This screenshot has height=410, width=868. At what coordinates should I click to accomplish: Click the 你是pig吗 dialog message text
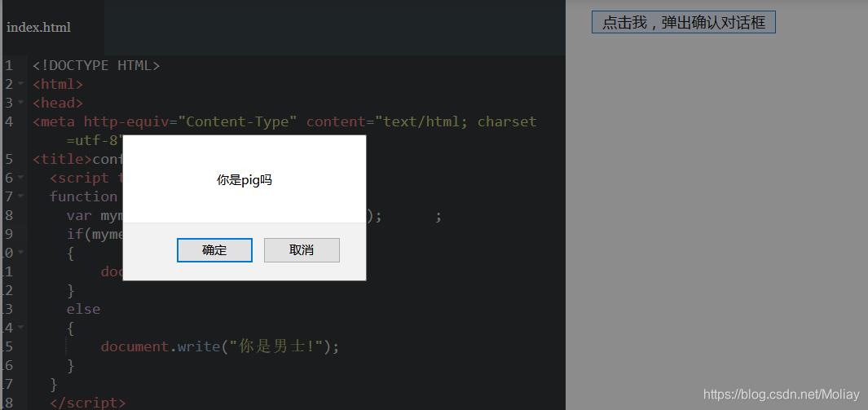click(x=245, y=180)
